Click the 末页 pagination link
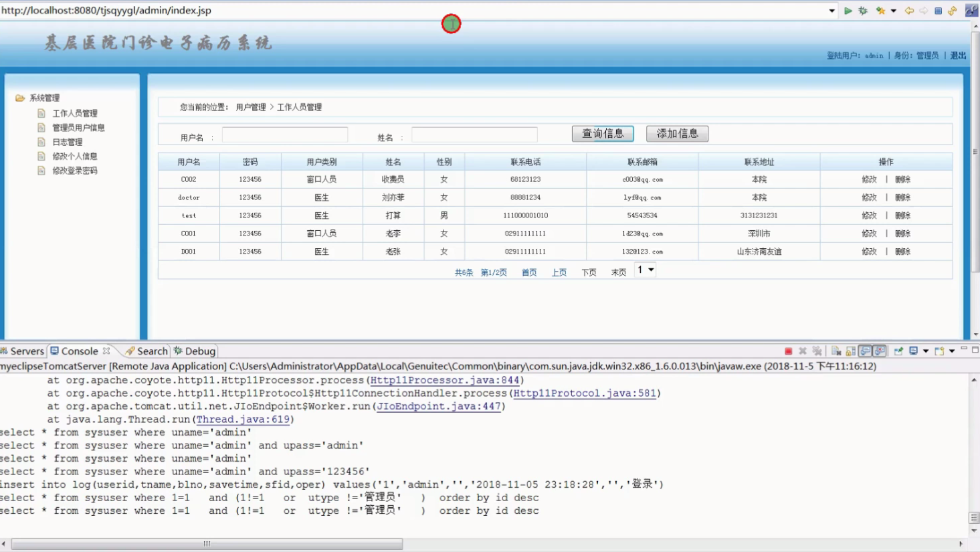 [619, 272]
